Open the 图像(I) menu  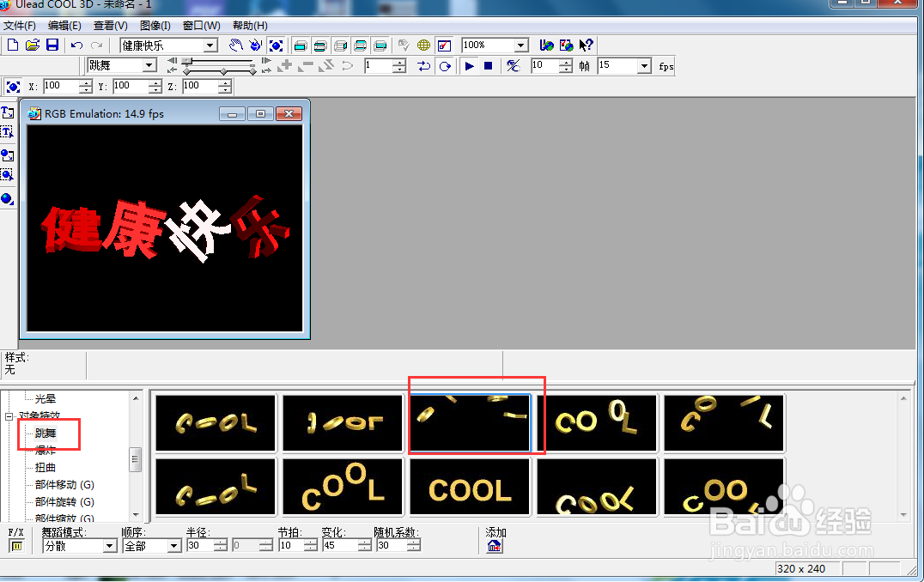(x=155, y=26)
